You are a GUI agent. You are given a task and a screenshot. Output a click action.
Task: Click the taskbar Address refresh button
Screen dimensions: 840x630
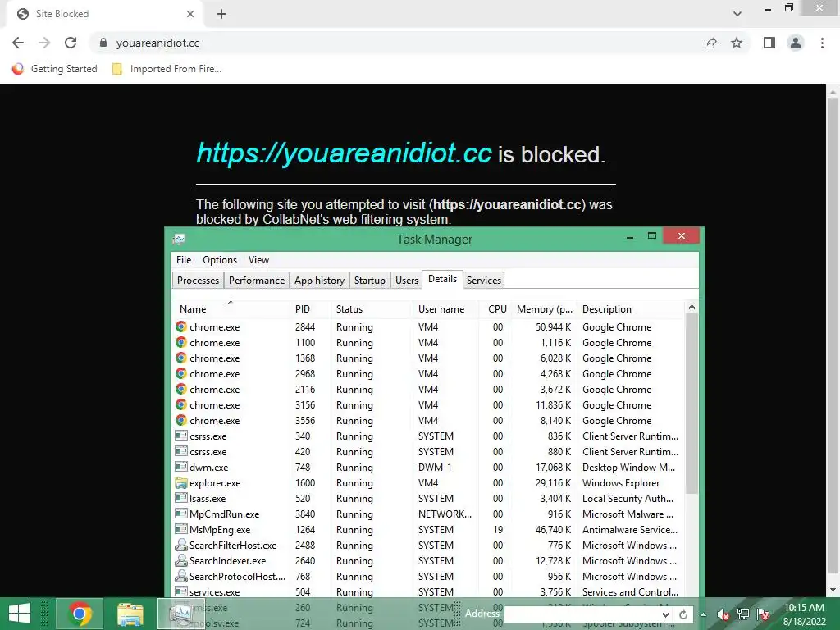(683, 614)
